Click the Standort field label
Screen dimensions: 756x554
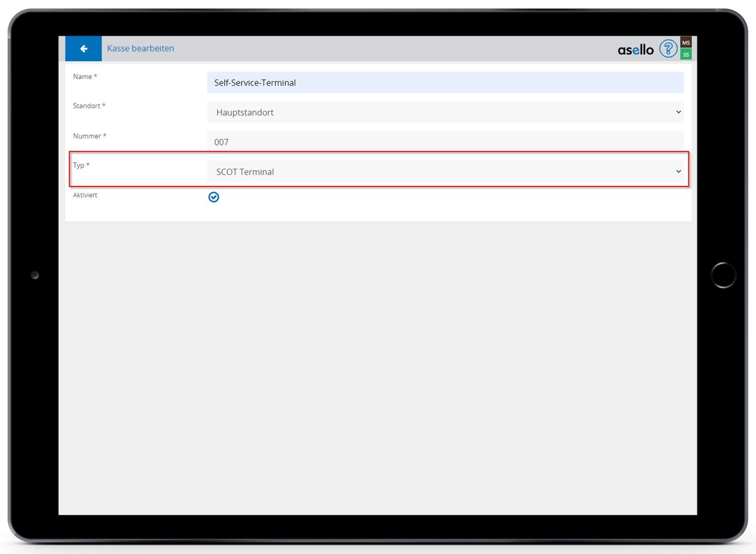point(87,106)
